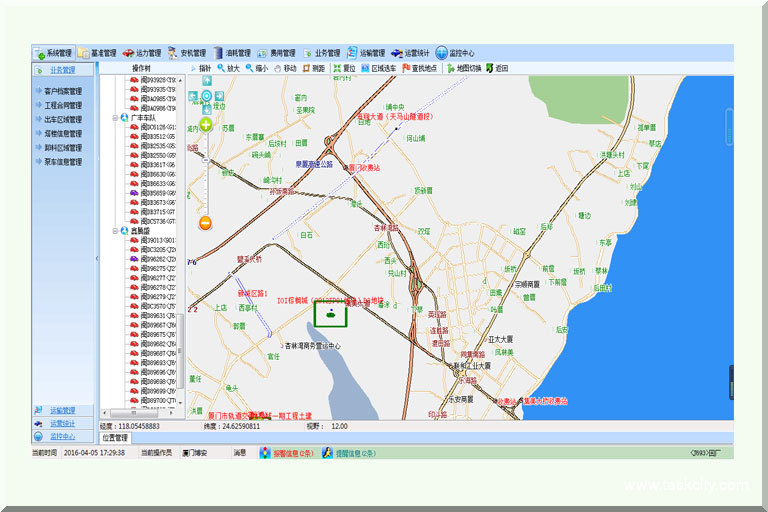Expand the 运输管理 section in left sidebar
The height and width of the screenshot is (512, 768).
62,410
